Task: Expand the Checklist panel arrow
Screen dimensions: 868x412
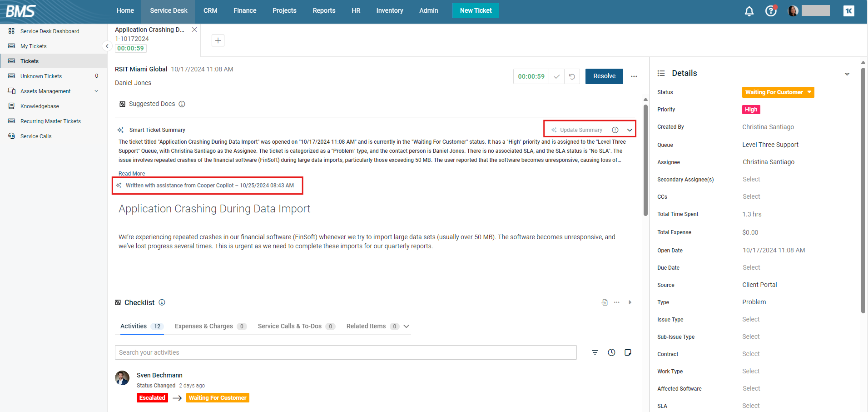Action: pos(630,302)
